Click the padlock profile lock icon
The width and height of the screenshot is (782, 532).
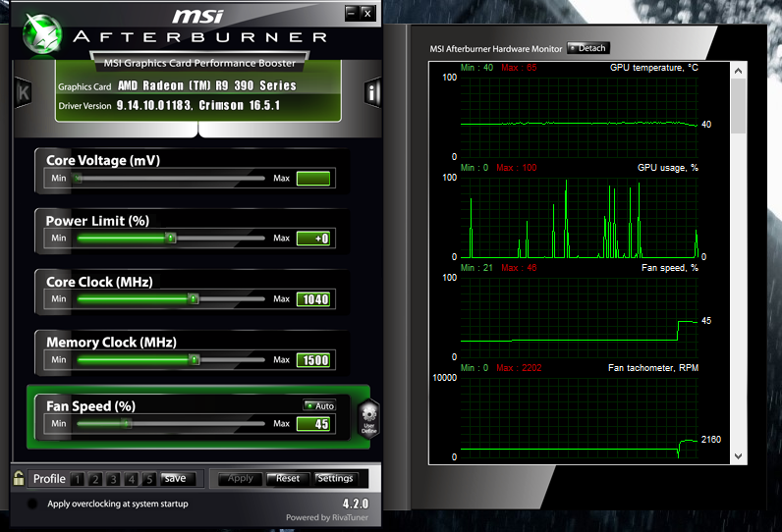tap(19, 478)
